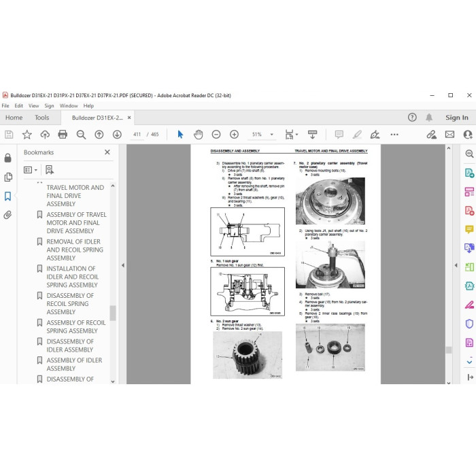Screen dimensions: 476x476
Task: Click the scrolling mode keyboard icon
Action: 312,135
